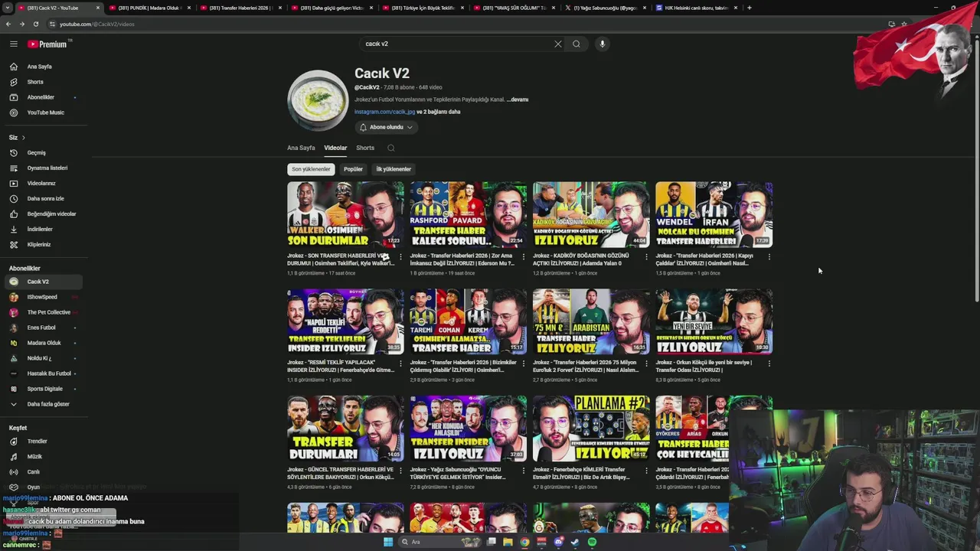Open Canlı under Keşfet
The width and height of the screenshot is (980, 551).
[x=34, y=471]
